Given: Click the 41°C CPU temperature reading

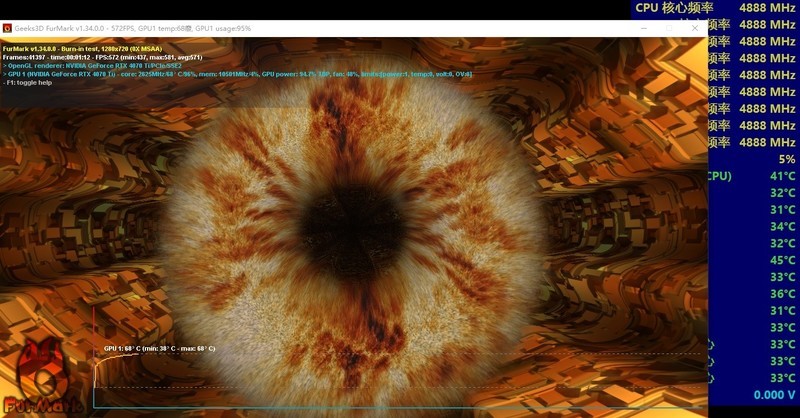Looking at the screenshot, I should pos(783,176).
